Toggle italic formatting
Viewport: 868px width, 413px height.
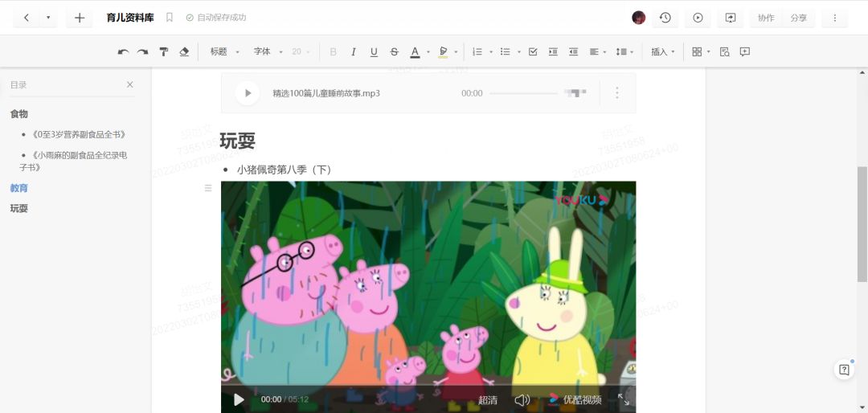coord(353,51)
